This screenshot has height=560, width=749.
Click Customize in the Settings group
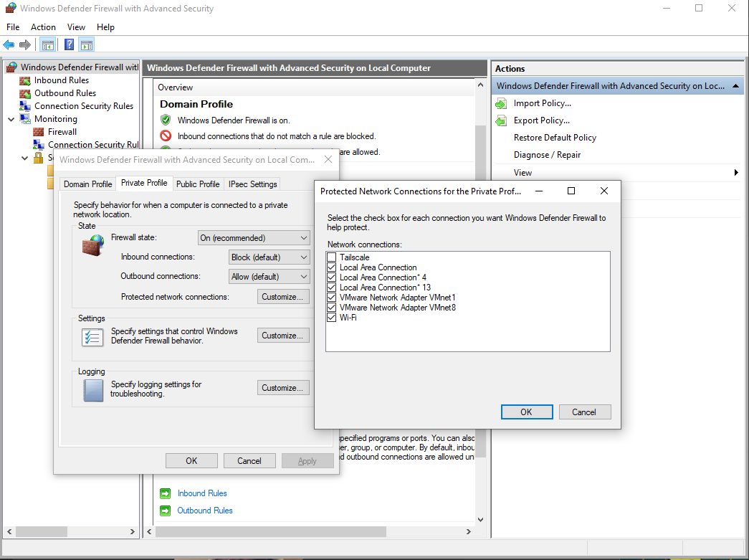pyautogui.click(x=282, y=336)
